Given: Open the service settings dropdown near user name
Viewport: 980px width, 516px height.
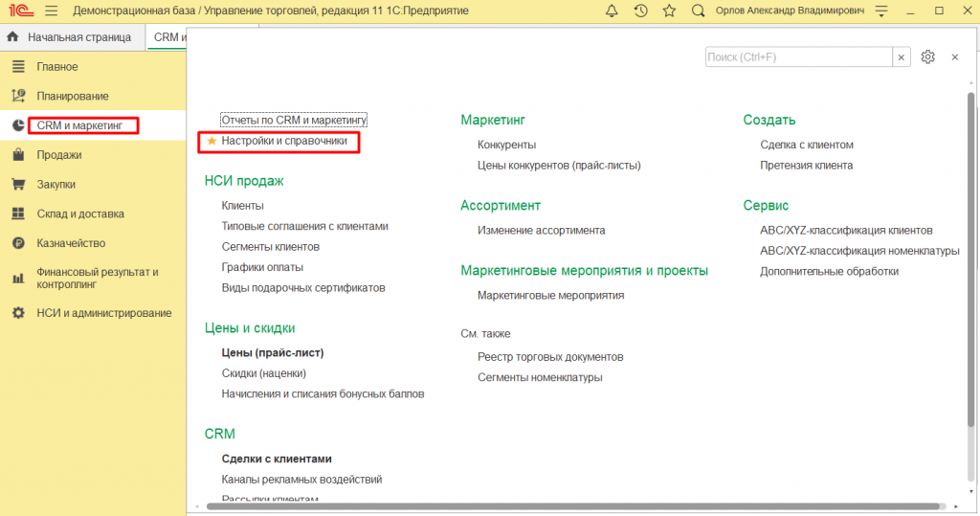Looking at the screenshot, I should [880, 11].
